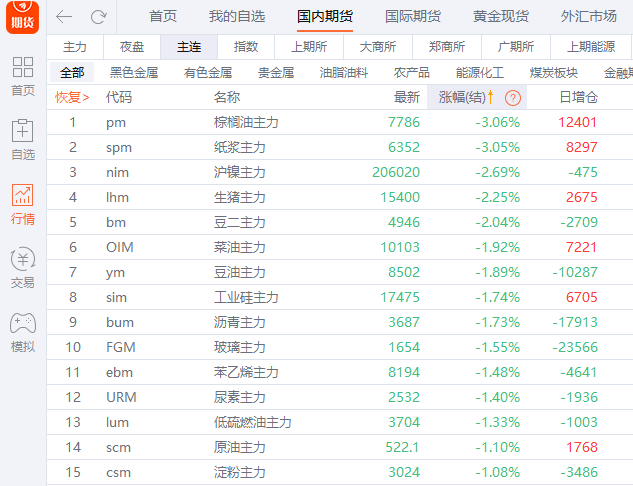This screenshot has height=486, width=633.
Task: Select the 行情 market chart icon
Action: click(22, 204)
